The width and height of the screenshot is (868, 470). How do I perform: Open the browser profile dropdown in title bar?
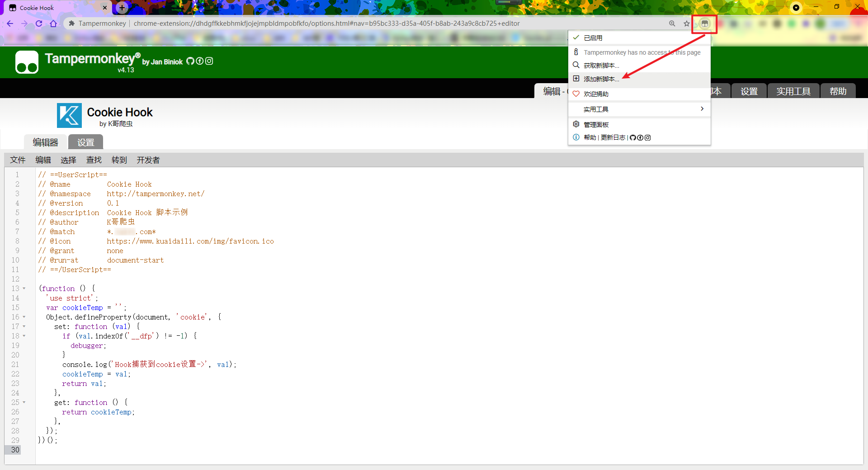coord(796,8)
